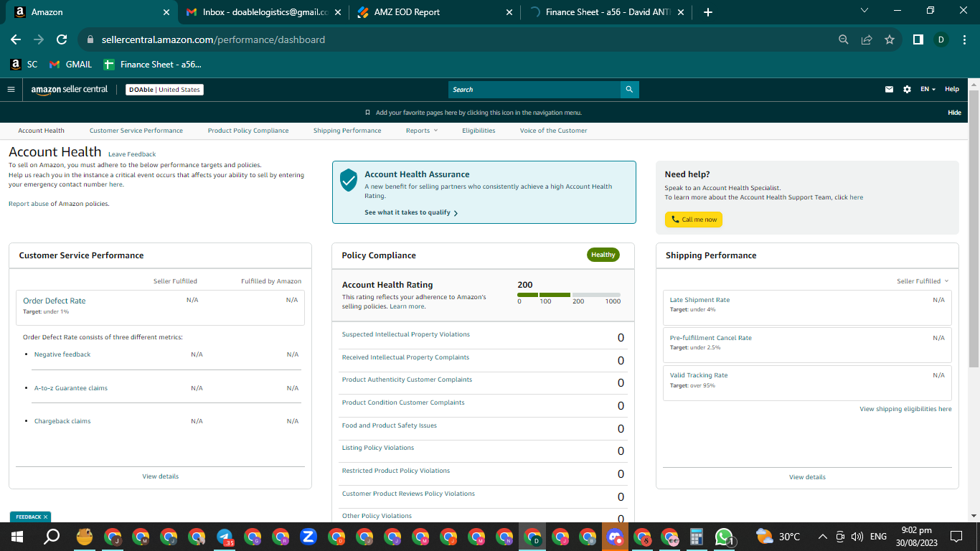Screen dimensions: 980x551
Task: Expand the Reports dropdown menu
Action: [421, 131]
